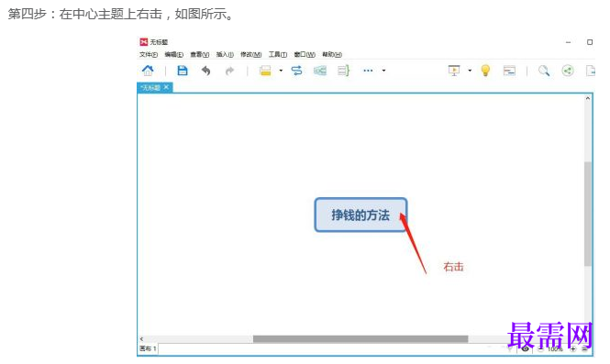Viewport: 610px width, 364px height.
Task: Open the 修改(M) menu
Action: (x=251, y=54)
